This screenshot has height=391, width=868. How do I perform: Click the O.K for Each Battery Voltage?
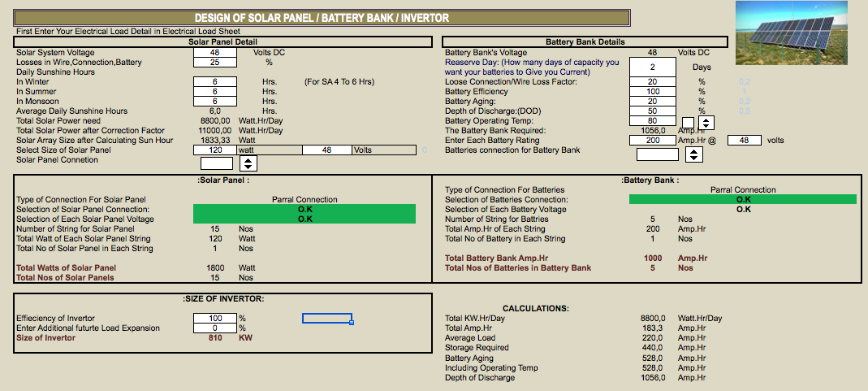(x=744, y=210)
